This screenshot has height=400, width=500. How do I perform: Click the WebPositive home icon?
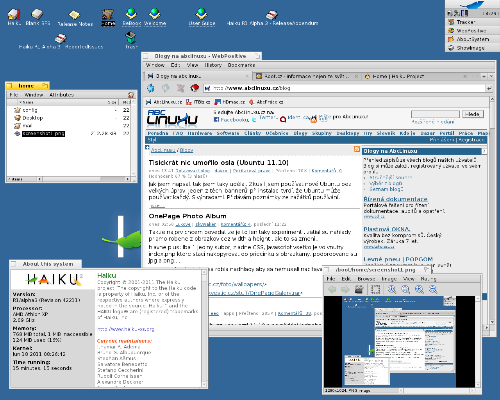pos(195,88)
